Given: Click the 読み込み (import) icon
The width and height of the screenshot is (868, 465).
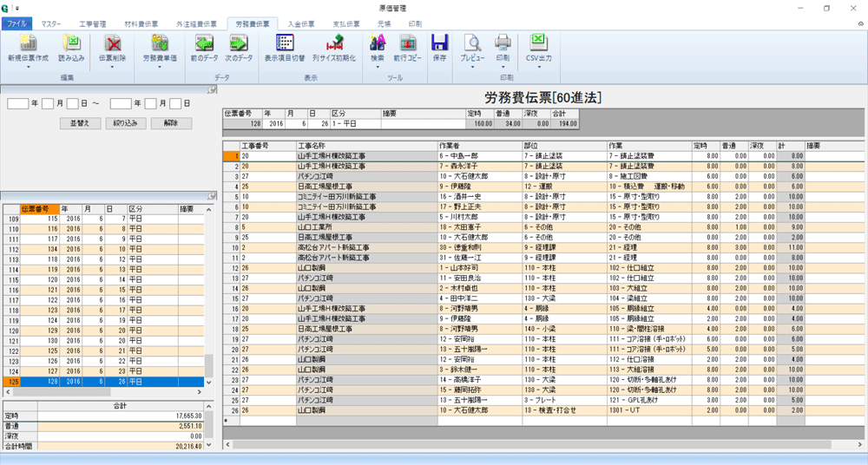Looking at the screenshot, I should [x=71, y=43].
